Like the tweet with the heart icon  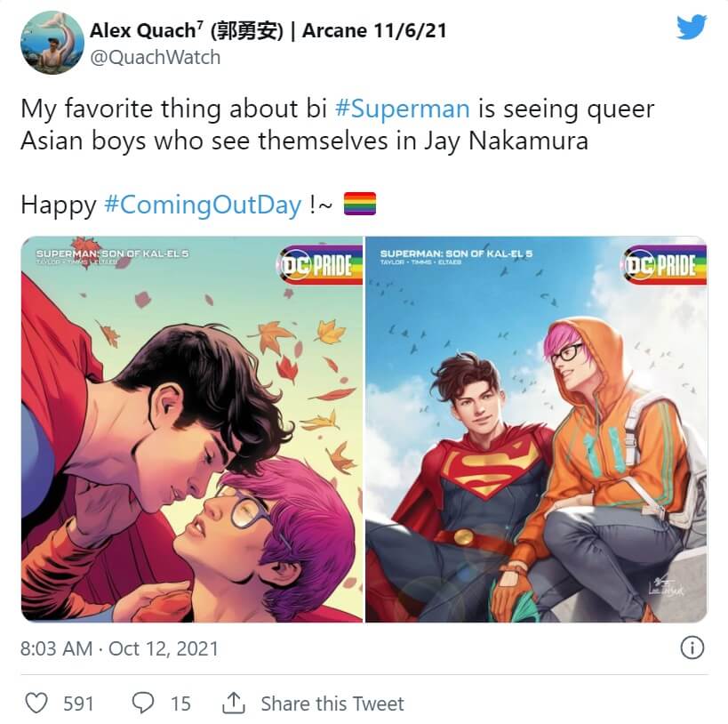pos(36,703)
